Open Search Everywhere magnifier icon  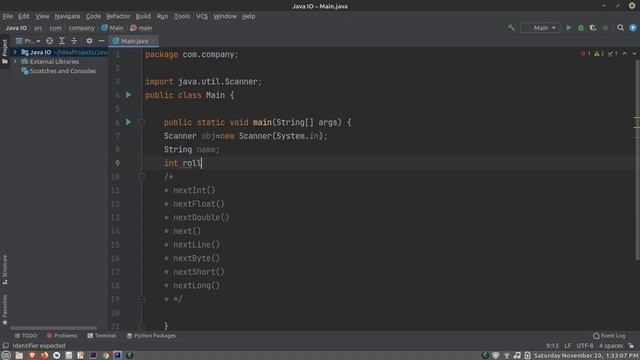pyautogui.click(x=620, y=28)
